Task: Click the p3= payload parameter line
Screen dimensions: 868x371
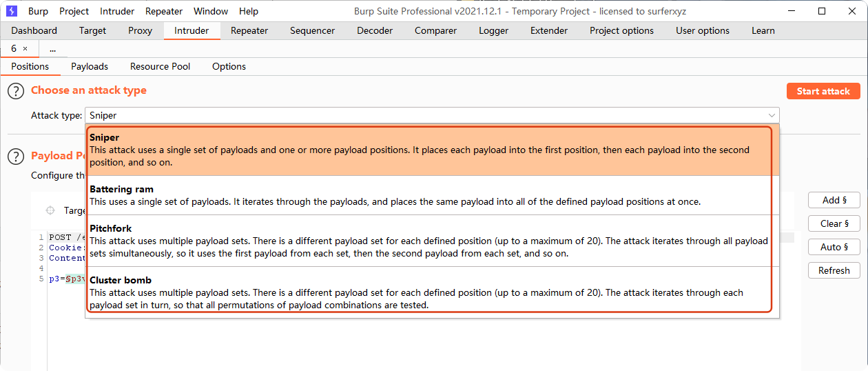Action: click(67, 279)
